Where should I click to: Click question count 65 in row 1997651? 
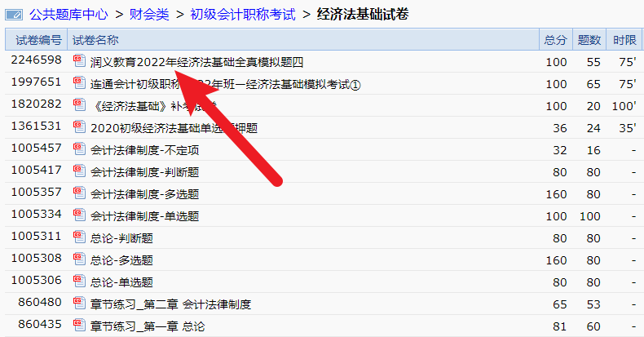(x=593, y=84)
